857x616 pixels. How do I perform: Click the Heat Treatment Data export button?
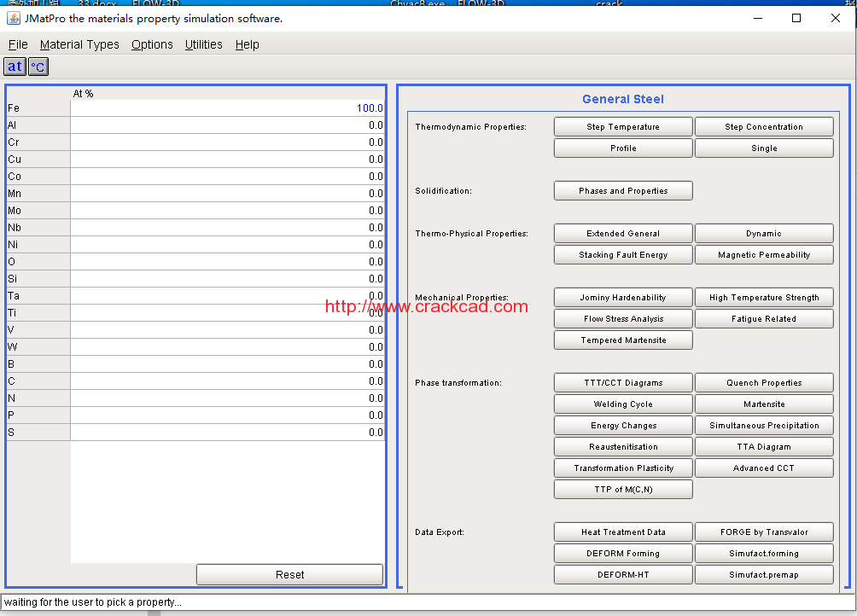(x=623, y=532)
